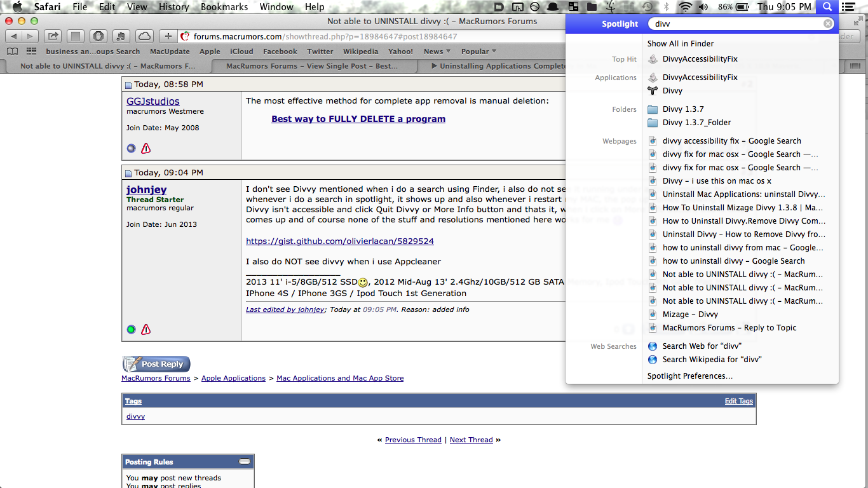The width and height of the screenshot is (868, 488).
Task: Open Top Sites grid icon
Action: pyautogui.click(x=32, y=51)
